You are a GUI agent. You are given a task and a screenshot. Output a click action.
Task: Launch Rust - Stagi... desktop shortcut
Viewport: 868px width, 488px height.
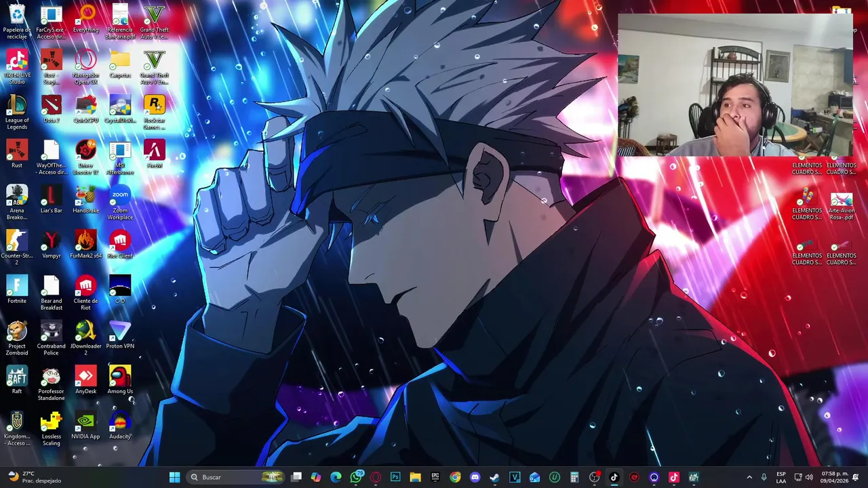click(51, 66)
